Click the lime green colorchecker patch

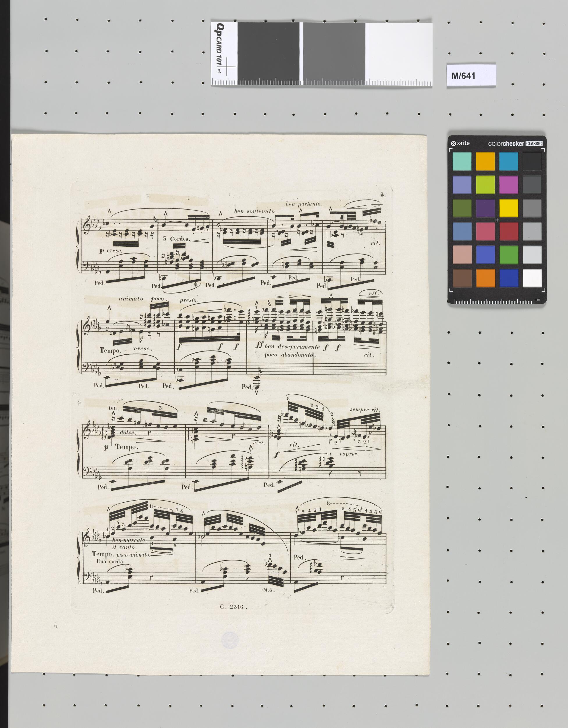tap(485, 185)
